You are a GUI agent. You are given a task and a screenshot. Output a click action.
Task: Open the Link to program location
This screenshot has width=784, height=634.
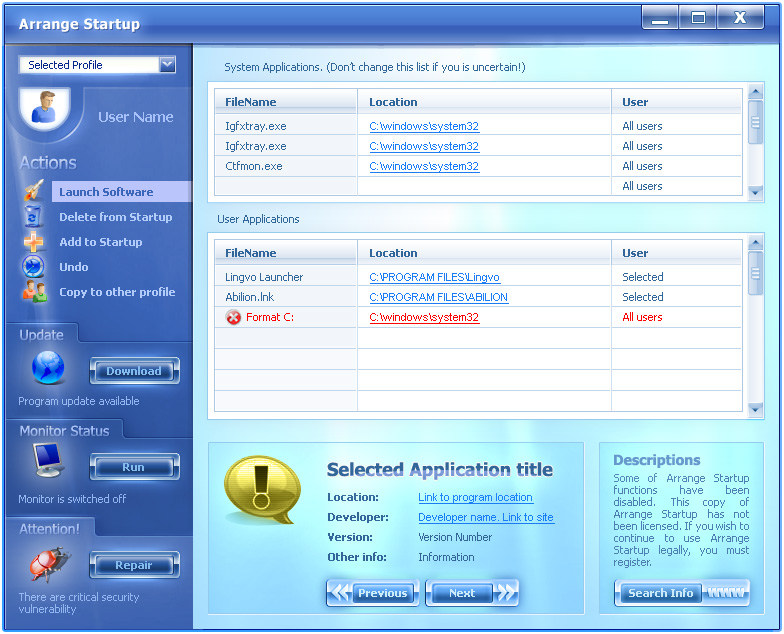(475, 497)
